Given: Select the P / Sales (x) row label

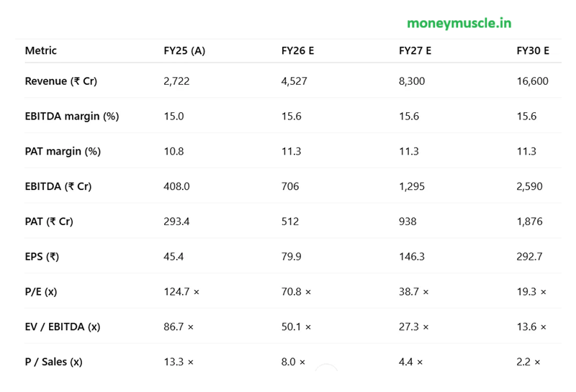Looking at the screenshot, I should click(53, 362).
